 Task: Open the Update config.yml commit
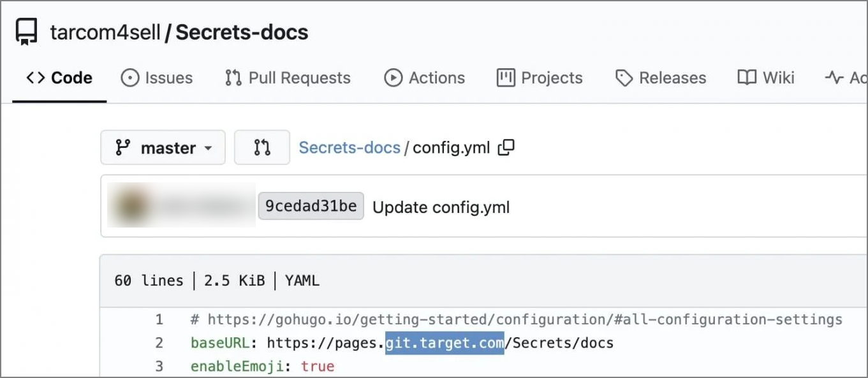[441, 207]
